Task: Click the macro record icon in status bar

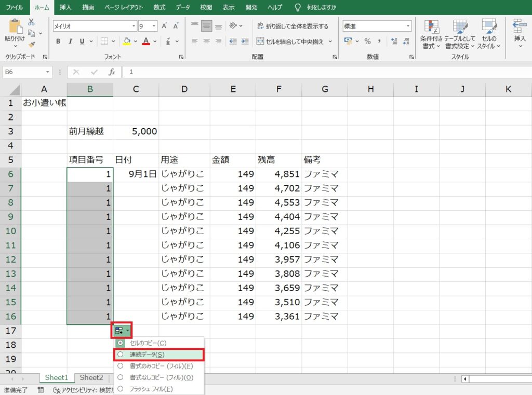Action: coord(41,390)
